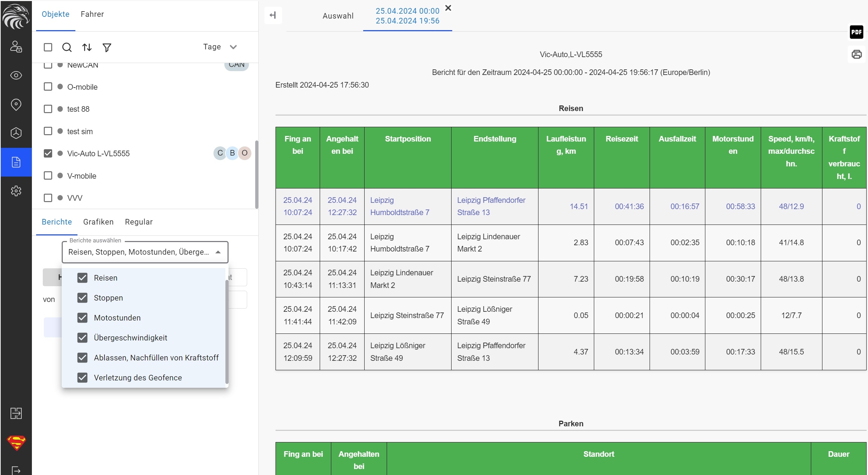
Task: Uncheck Reisen report option
Action: pyautogui.click(x=82, y=278)
